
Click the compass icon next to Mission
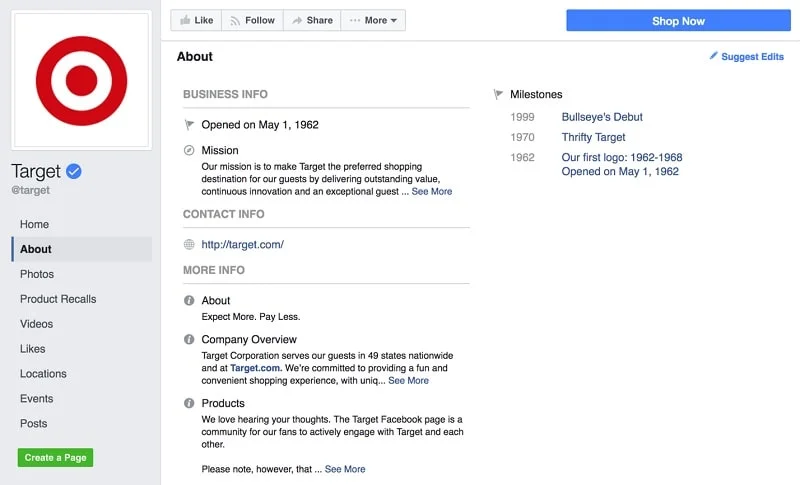[x=189, y=151]
